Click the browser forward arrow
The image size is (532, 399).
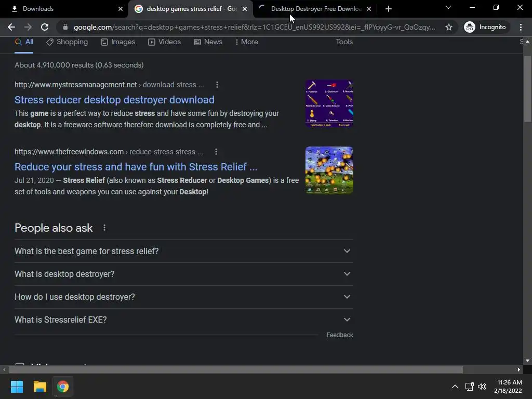point(28,27)
